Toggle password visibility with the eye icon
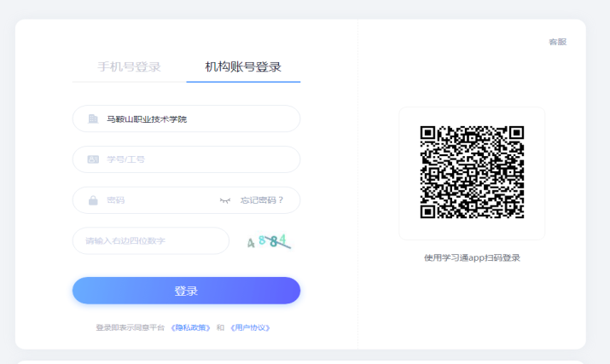 (x=225, y=200)
